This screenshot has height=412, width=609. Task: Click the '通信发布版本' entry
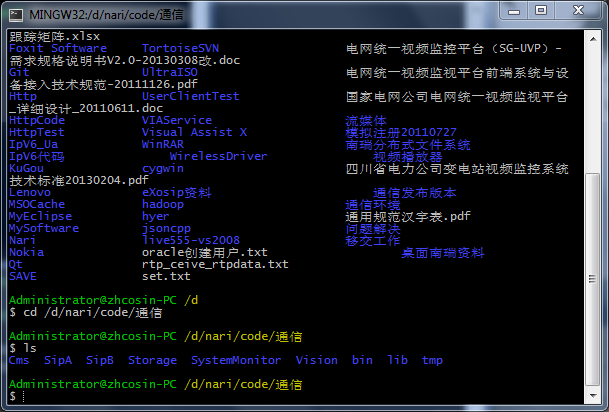pos(415,193)
